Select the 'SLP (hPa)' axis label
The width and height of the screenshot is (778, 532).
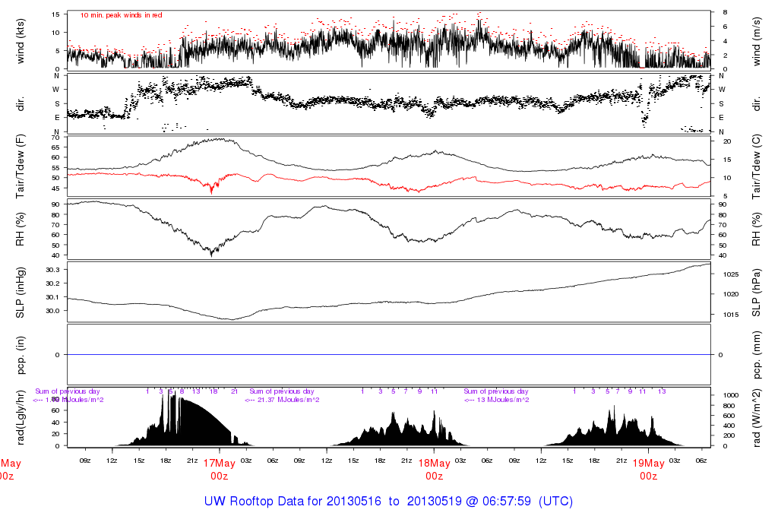point(756,293)
